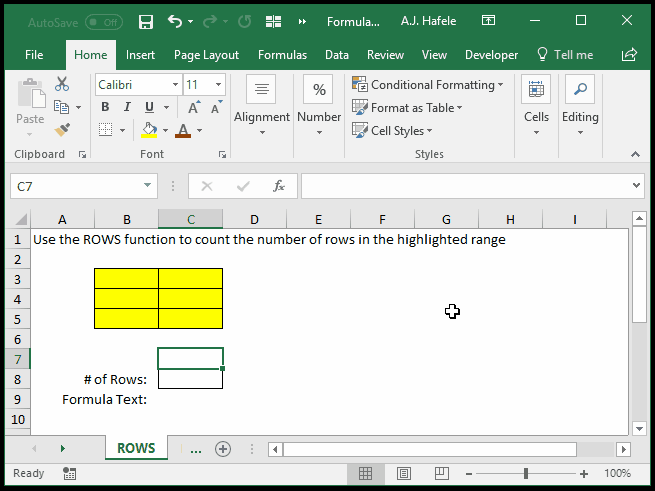655x491 pixels.
Task: Activate the Format Painter brush
Action: [x=62, y=130]
